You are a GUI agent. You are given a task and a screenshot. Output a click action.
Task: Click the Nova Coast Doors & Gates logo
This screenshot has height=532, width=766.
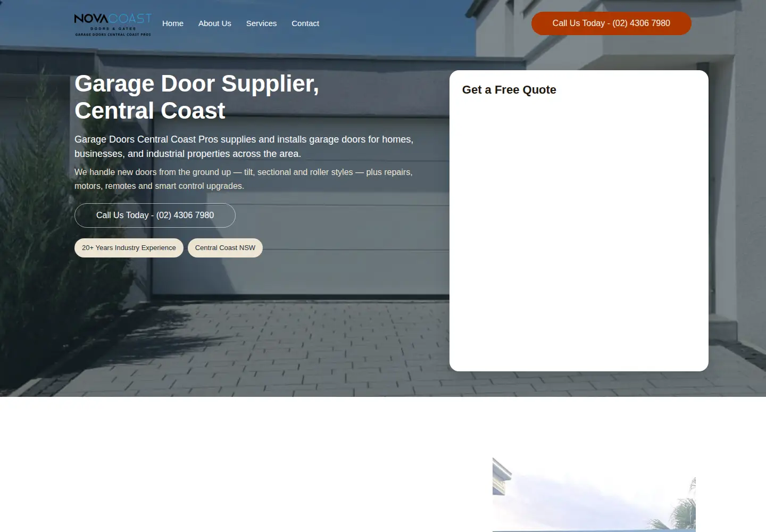113,24
